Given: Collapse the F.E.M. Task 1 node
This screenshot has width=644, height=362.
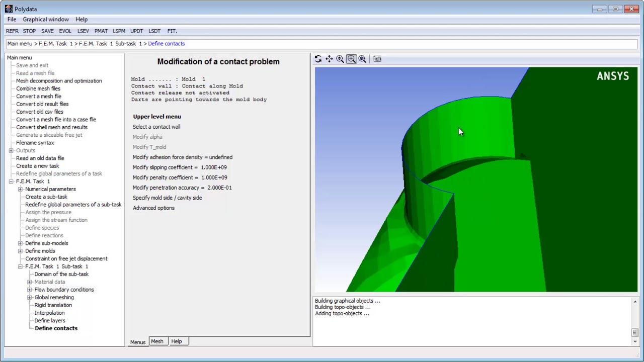Looking at the screenshot, I should (11, 181).
